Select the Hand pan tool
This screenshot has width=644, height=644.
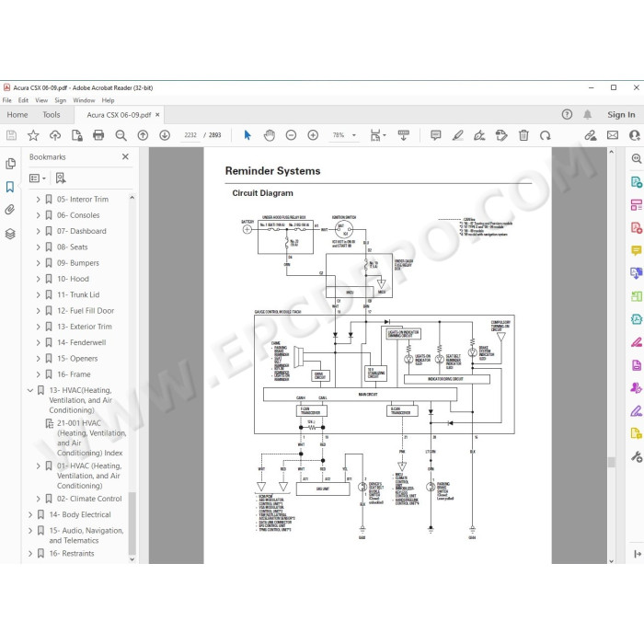[x=269, y=135]
